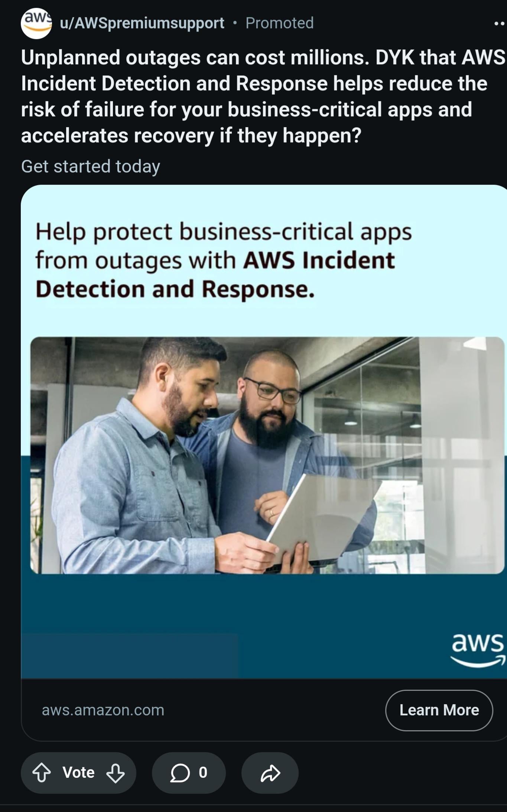Click the Get started today text
This screenshot has height=812, width=507.
pos(91,166)
